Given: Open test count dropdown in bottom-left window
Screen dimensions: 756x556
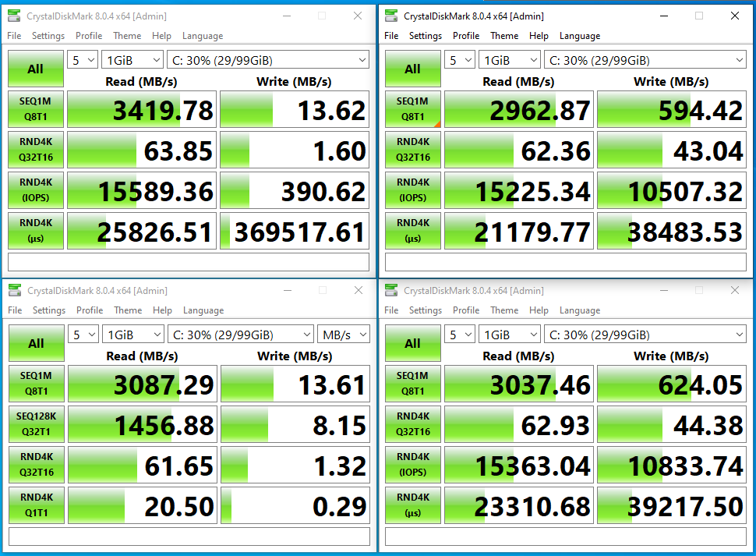Looking at the screenshot, I should pyautogui.click(x=83, y=335).
